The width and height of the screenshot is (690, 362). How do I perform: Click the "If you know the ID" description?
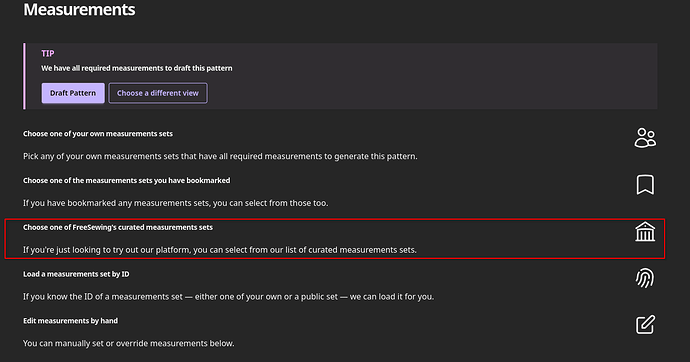(x=228, y=296)
